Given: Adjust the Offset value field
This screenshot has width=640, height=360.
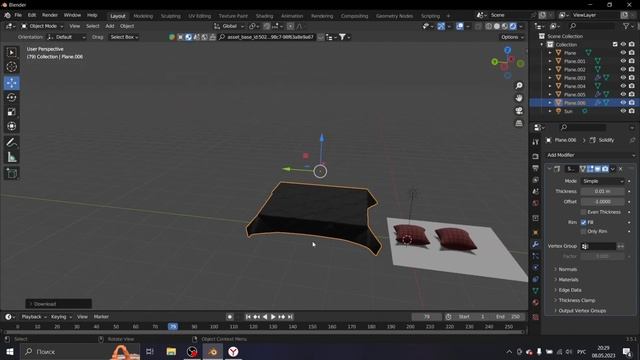Looking at the screenshot, I should click(602, 202).
